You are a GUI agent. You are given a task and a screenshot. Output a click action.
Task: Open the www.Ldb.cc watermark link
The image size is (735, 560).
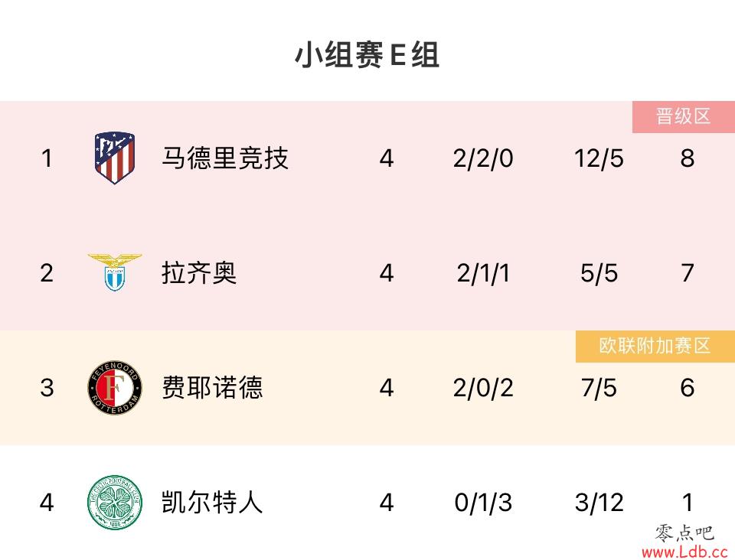684,552
